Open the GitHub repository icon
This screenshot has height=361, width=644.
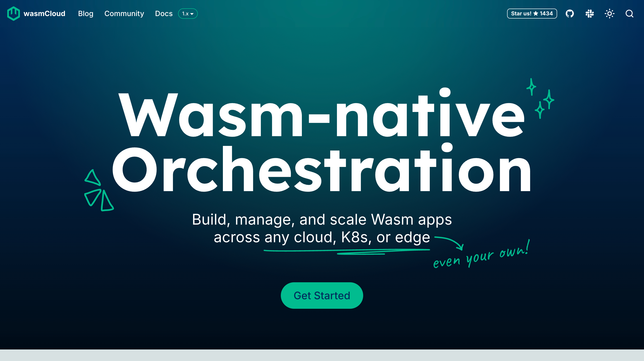(x=570, y=13)
